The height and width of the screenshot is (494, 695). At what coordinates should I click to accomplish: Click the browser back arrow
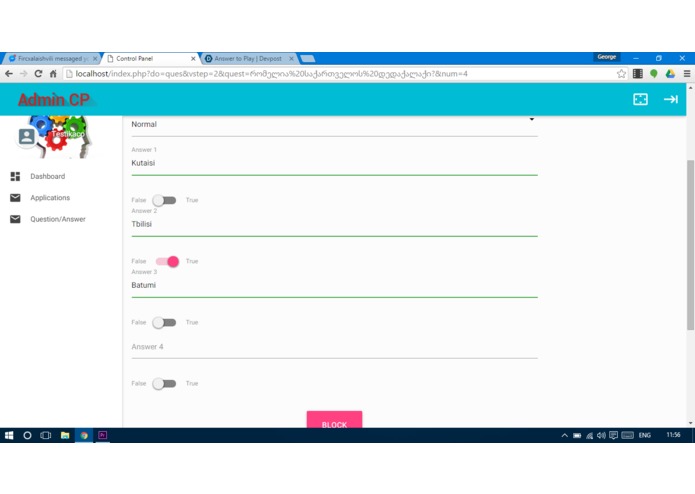click(x=9, y=74)
